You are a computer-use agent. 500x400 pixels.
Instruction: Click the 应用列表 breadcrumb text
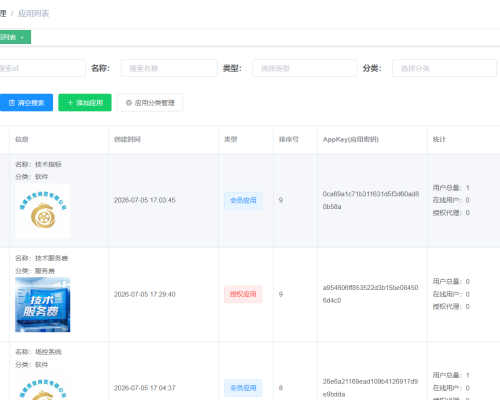(x=33, y=14)
